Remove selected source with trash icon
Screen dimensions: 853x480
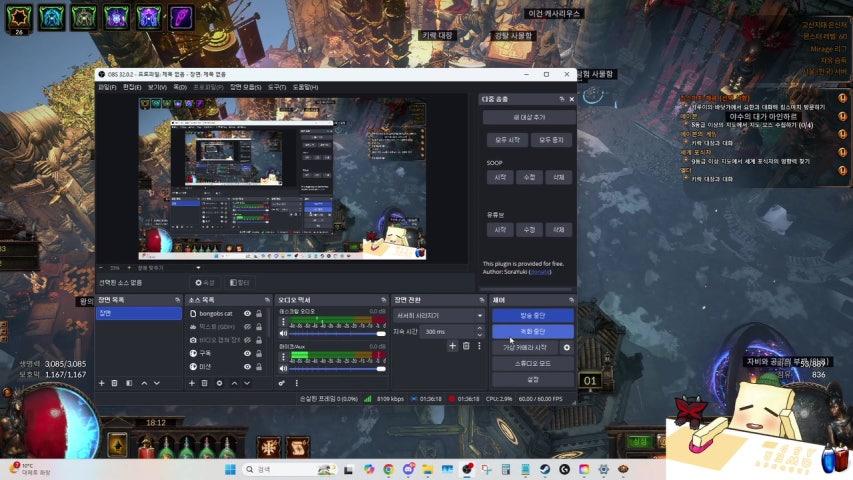tap(205, 383)
